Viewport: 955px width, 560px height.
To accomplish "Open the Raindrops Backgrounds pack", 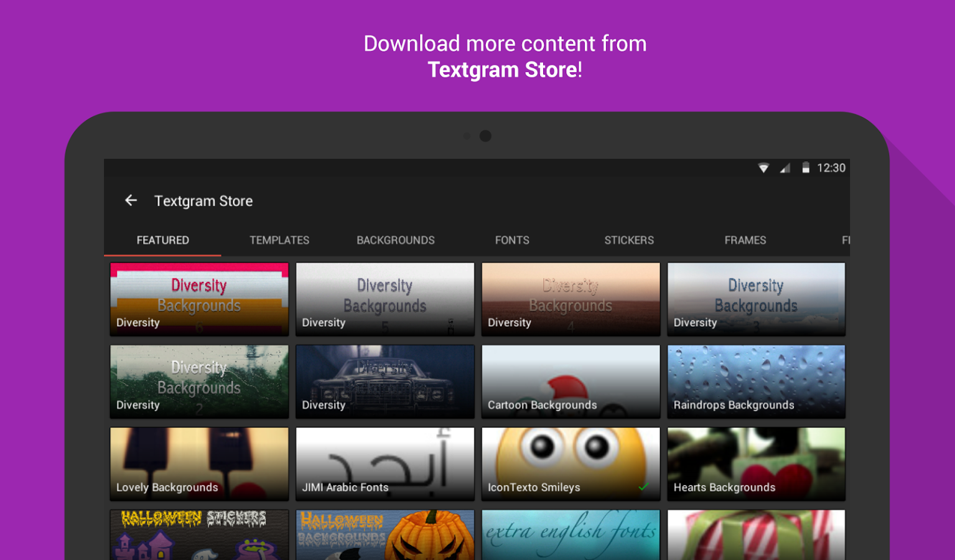I will coord(757,381).
